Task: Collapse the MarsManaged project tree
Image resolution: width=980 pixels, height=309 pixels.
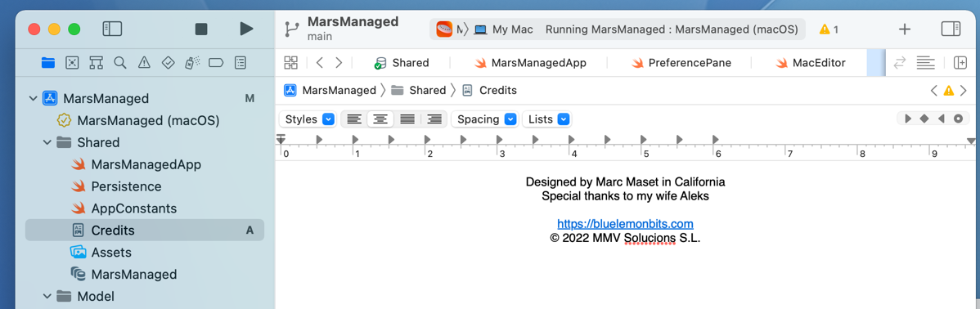Action: click(x=33, y=98)
